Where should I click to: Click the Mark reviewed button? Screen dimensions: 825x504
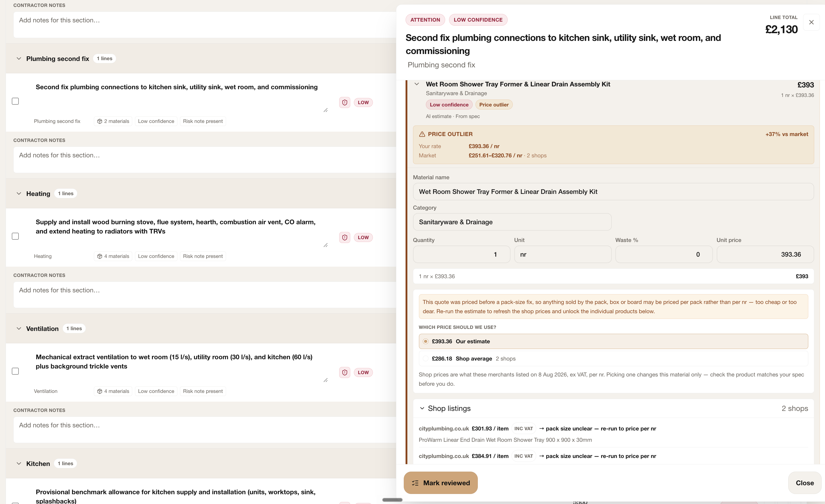[440, 483]
